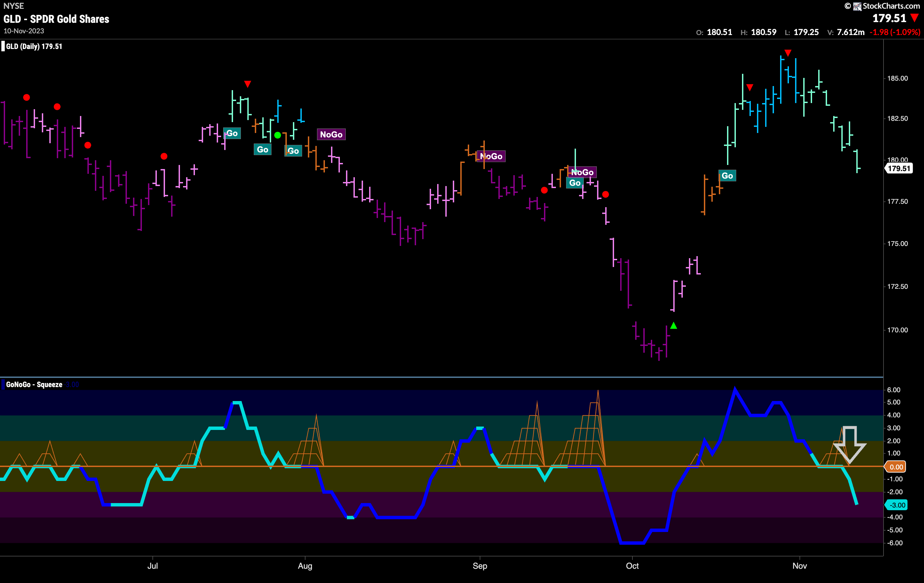Click the blue GoNoGo Squeeze legend marker
The height and width of the screenshot is (583, 924).
click(x=3, y=384)
